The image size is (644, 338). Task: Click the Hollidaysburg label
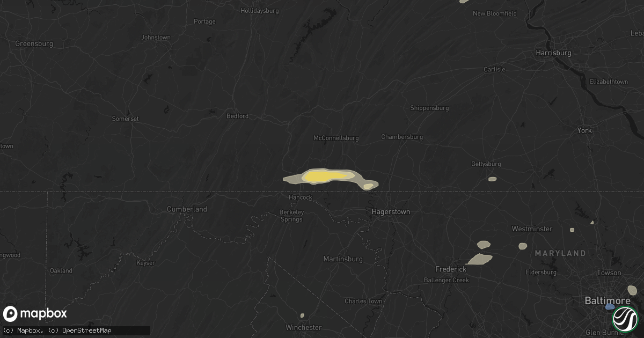(x=260, y=10)
